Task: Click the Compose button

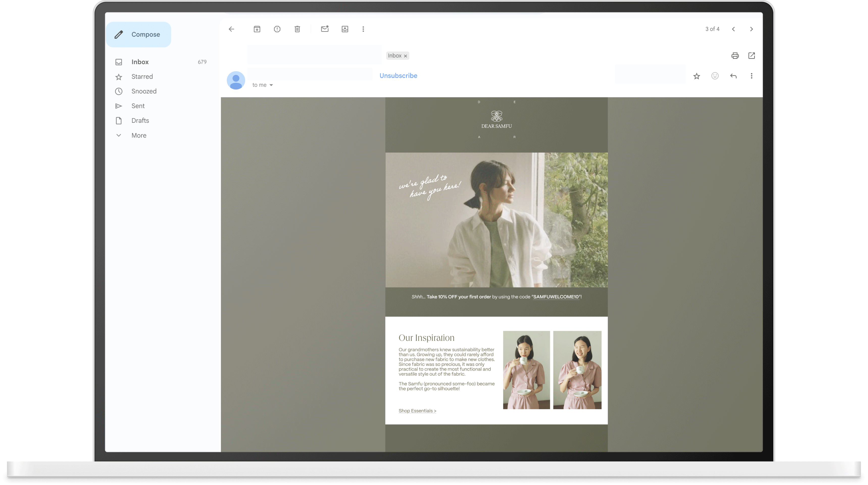Action: point(138,34)
